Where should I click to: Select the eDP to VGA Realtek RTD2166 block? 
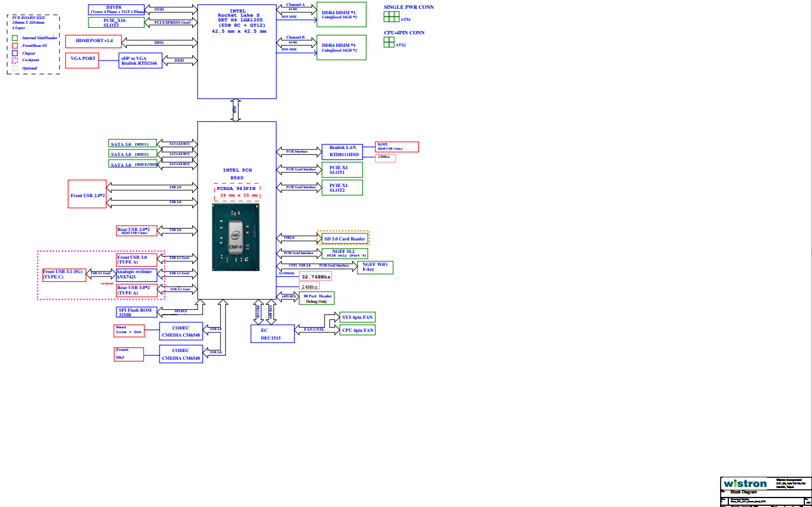click(x=140, y=61)
